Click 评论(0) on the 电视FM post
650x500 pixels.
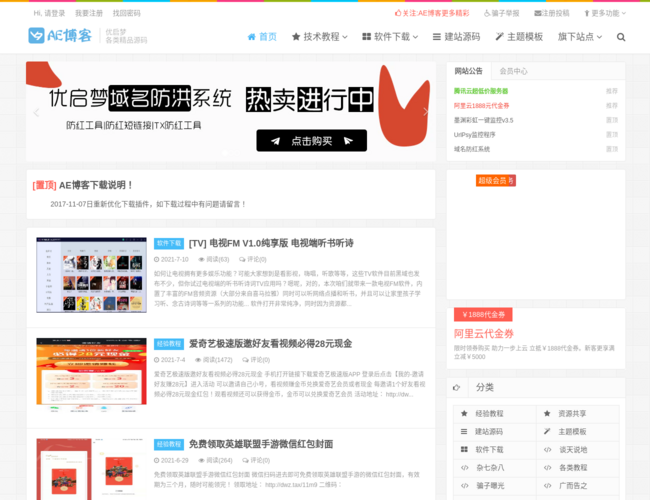coord(252,259)
